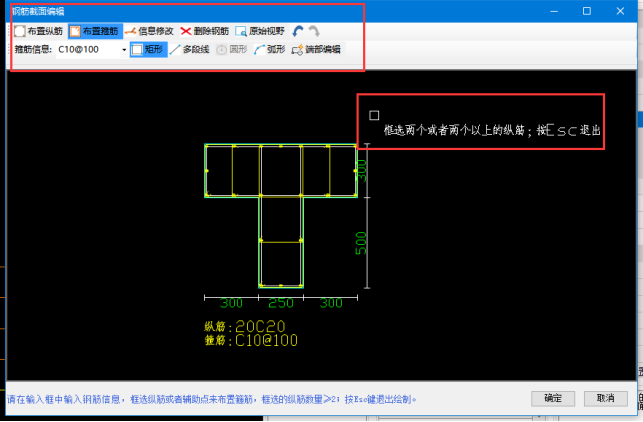Click the 纵筋 20C20 label
Image resolution: width=643 pixels, height=422 pixels.
[x=245, y=326]
